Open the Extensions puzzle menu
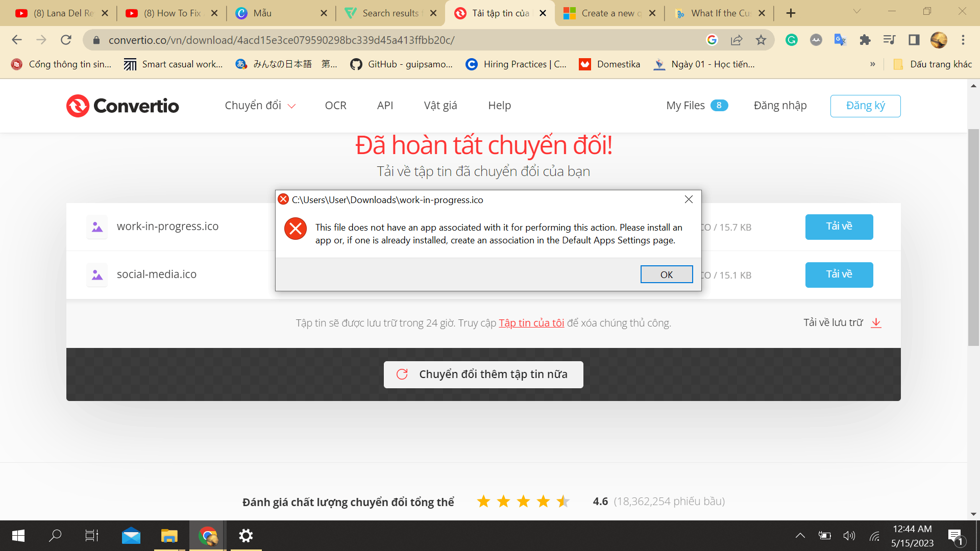Viewport: 980px width, 551px height. tap(865, 40)
